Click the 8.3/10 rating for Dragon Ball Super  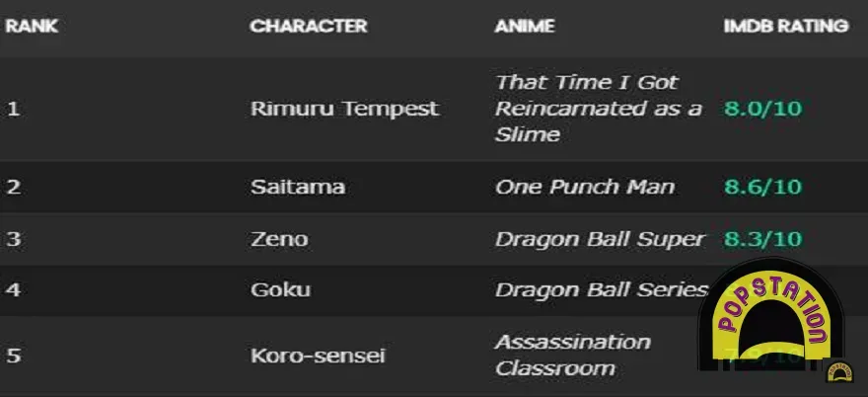762,239
